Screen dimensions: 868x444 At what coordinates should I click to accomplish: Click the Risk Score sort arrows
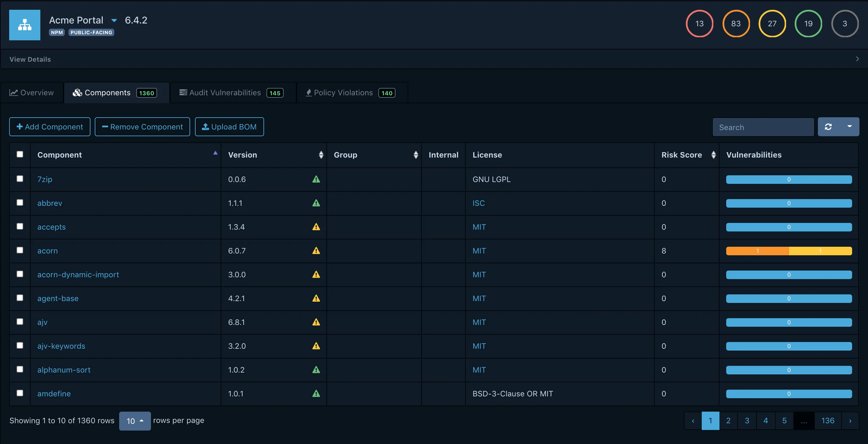714,155
